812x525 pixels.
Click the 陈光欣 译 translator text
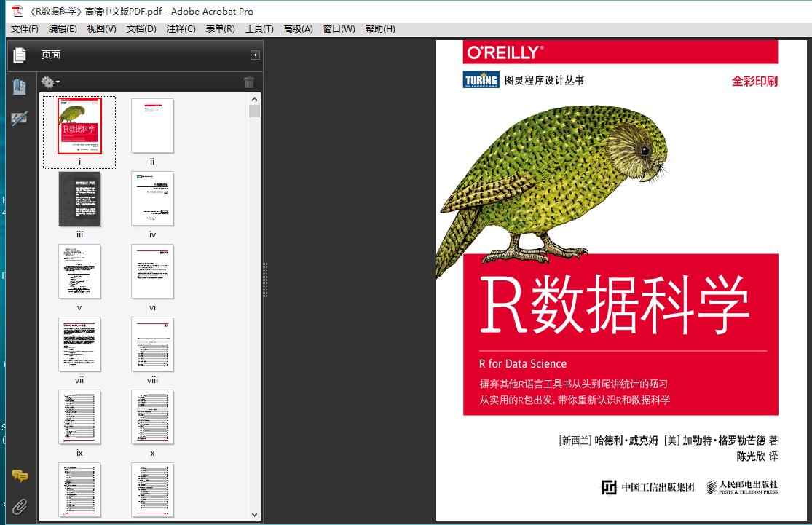(x=757, y=456)
